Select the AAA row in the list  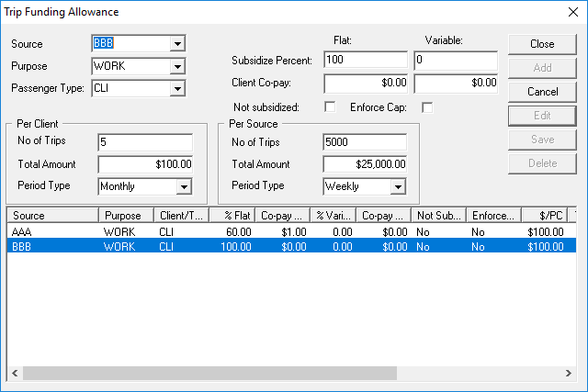pos(291,232)
